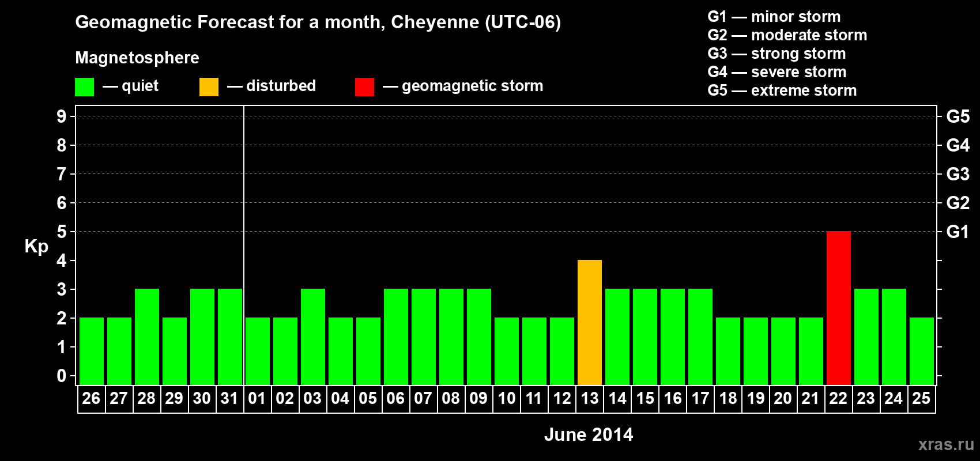The height and width of the screenshot is (461, 980).
Task: Click date label 31 on the axis
Action: point(229,399)
